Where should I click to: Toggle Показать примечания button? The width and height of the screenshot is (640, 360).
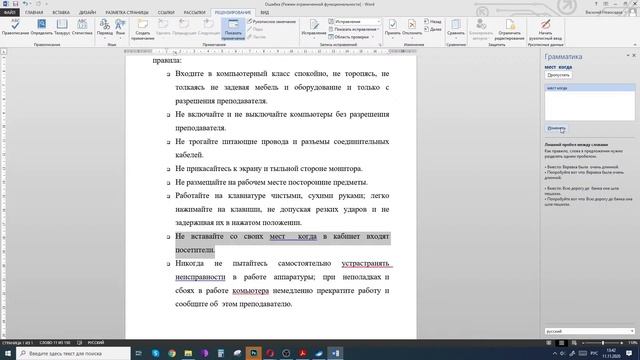point(233,29)
